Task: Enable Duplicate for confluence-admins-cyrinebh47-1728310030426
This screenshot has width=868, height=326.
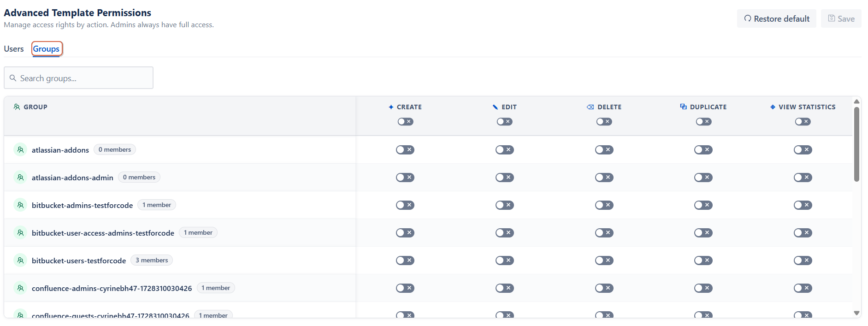Action: click(703, 288)
